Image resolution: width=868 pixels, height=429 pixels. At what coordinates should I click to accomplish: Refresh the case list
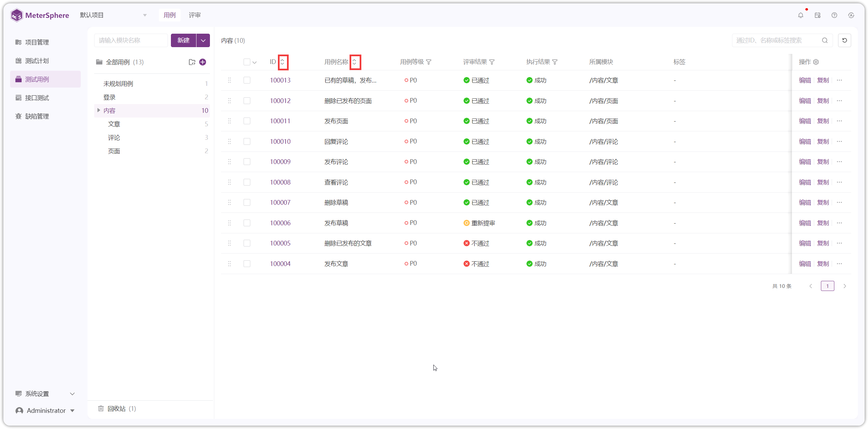844,40
